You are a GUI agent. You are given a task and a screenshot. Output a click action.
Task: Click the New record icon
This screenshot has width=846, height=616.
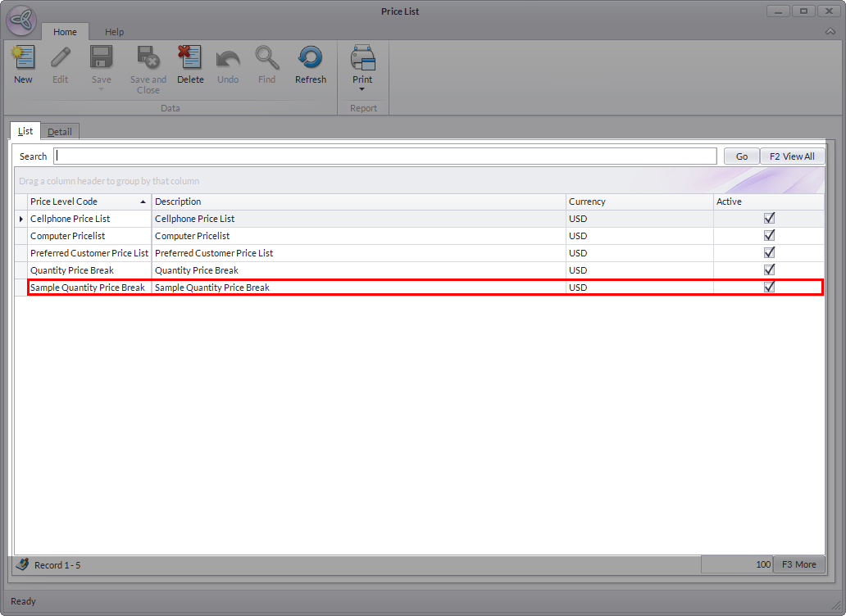point(23,58)
